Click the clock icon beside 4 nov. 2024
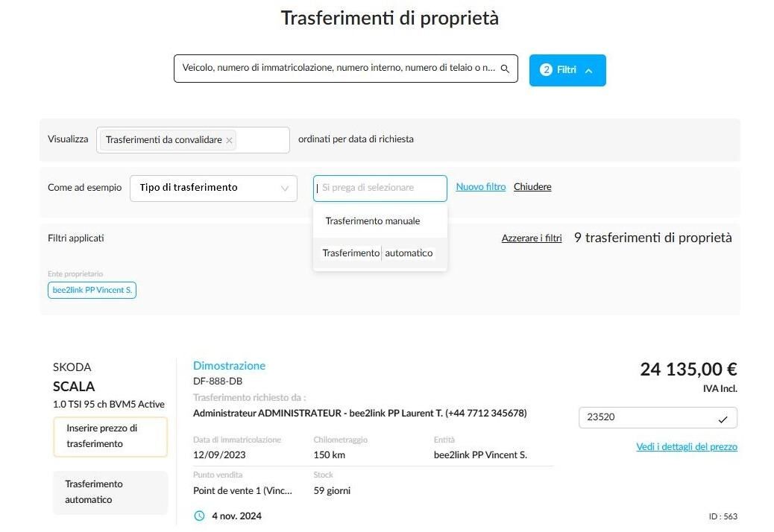Image resolution: width=774 pixels, height=532 pixels. point(199,516)
